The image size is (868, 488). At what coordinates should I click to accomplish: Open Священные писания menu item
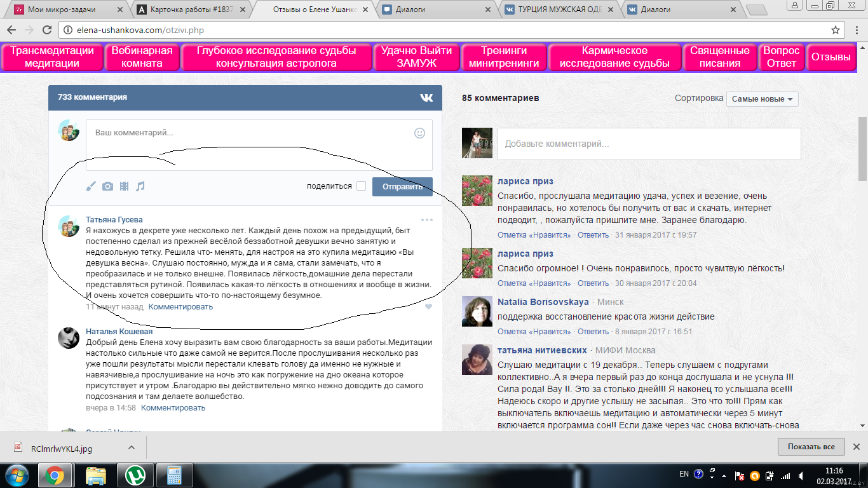tap(719, 57)
